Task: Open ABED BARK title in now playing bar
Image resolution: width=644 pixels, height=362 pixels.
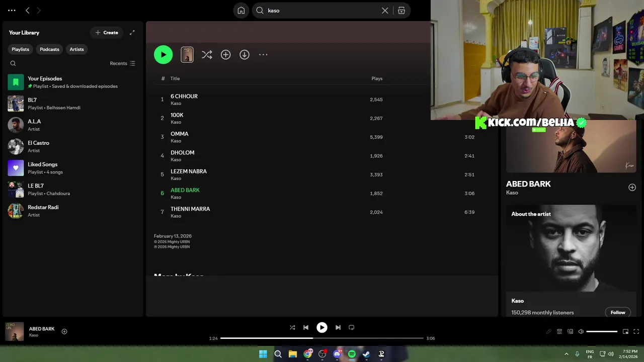Action: (x=42, y=329)
